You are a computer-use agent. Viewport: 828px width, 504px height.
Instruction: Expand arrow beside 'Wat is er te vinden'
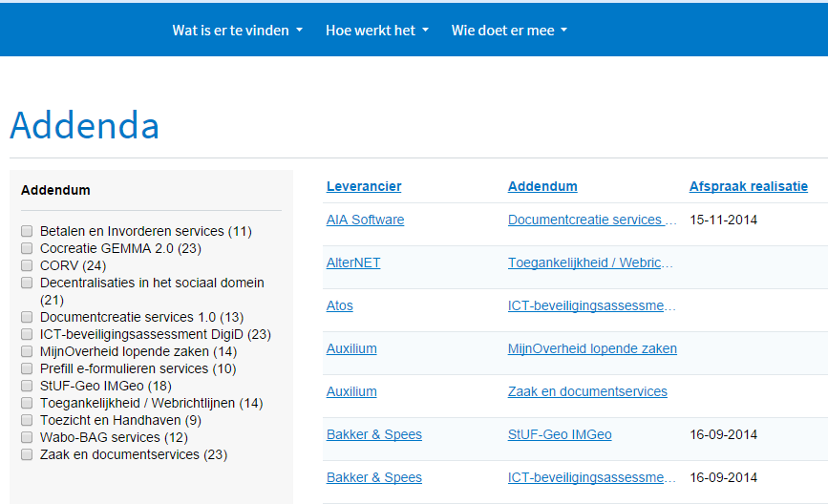click(x=300, y=31)
